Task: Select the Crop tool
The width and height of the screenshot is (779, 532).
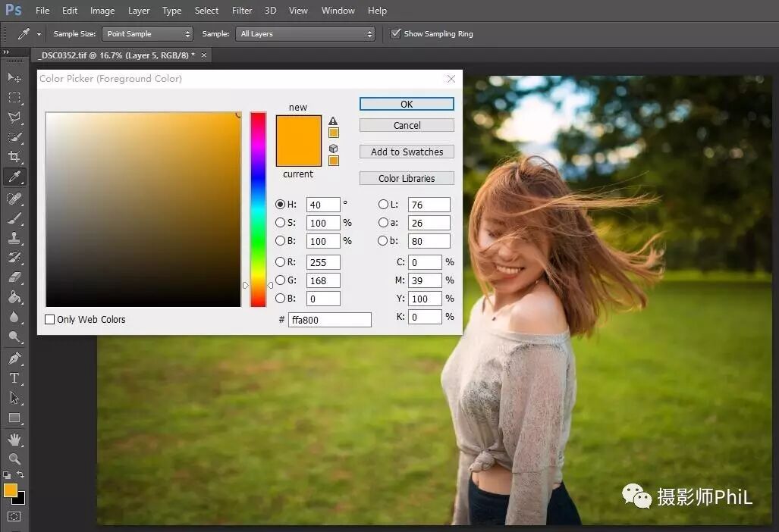Action: 14,157
